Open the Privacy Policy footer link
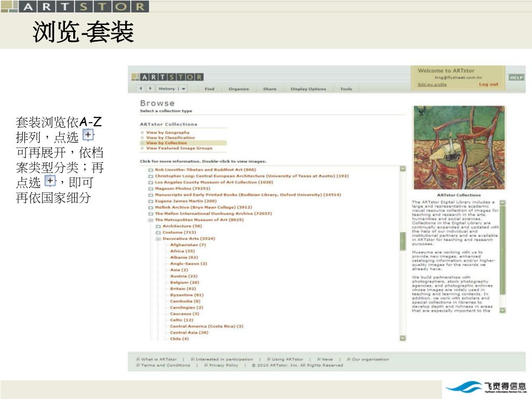532x399 pixels. pos(223,365)
